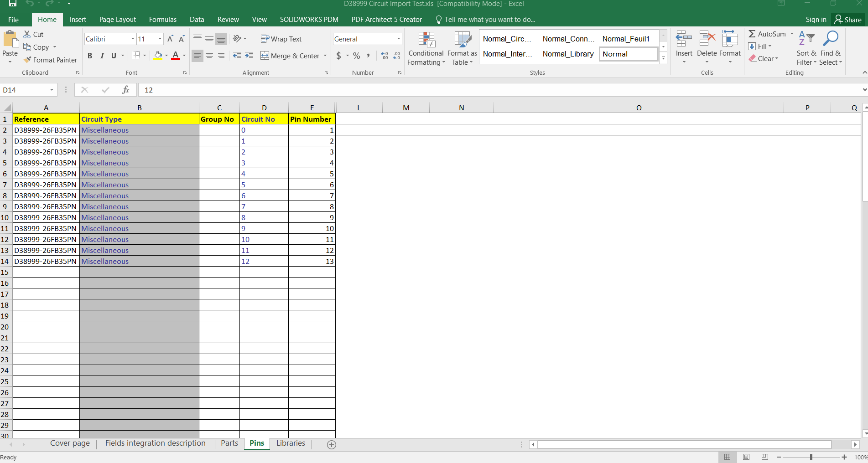The image size is (868, 463).
Task: Click the horizontal scrollbar right arrow
Action: 855,444
